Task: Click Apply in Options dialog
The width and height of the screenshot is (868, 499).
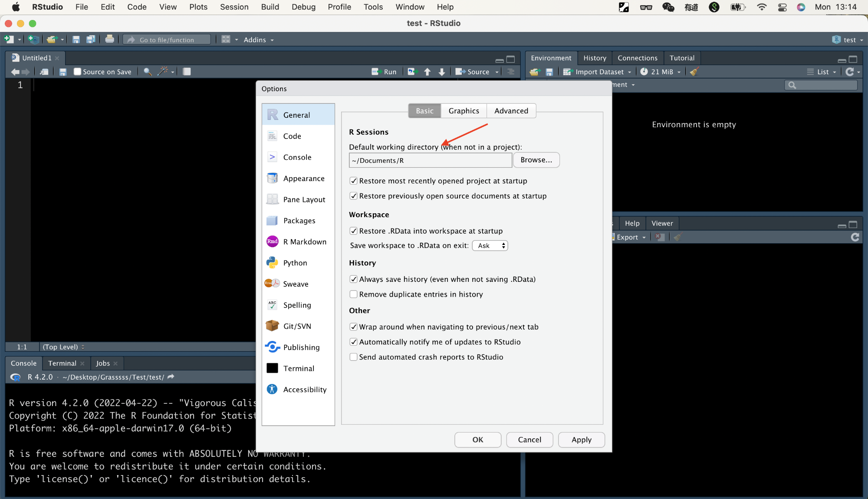Action: coord(581,440)
